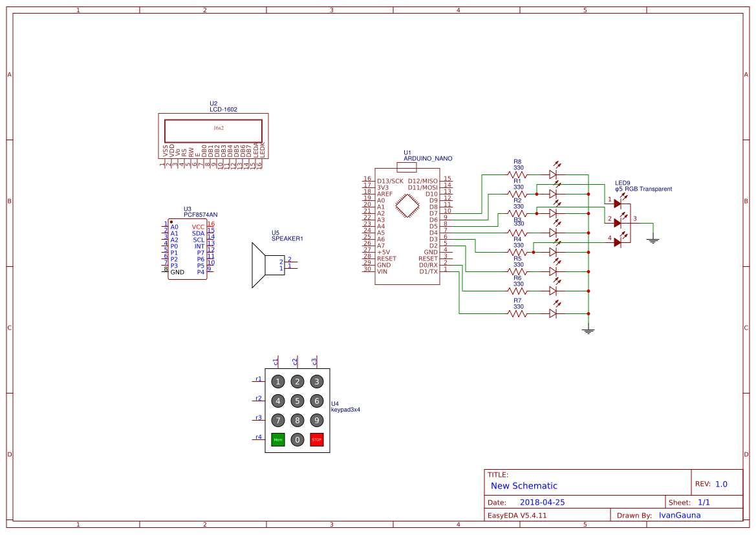The height and width of the screenshot is (535, 756).
Task: Click the IvanGauna drawn-by name
Action: [x=679, y=515]
